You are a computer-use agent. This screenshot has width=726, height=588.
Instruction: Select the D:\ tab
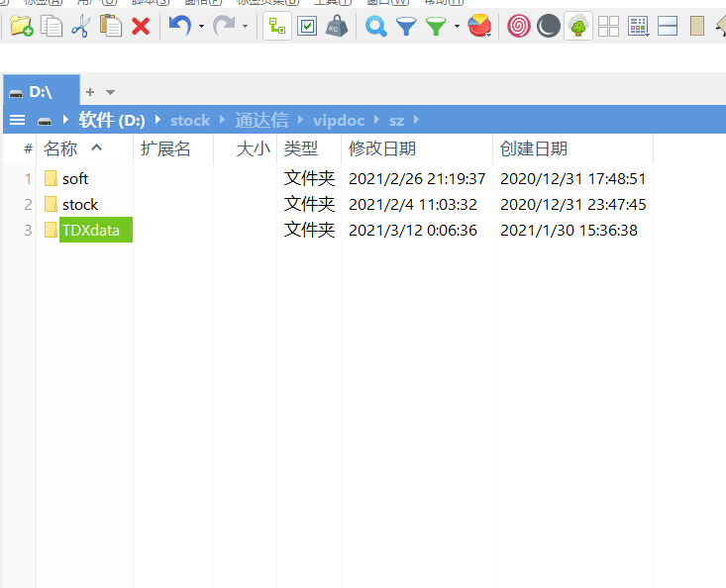point(40,92)
